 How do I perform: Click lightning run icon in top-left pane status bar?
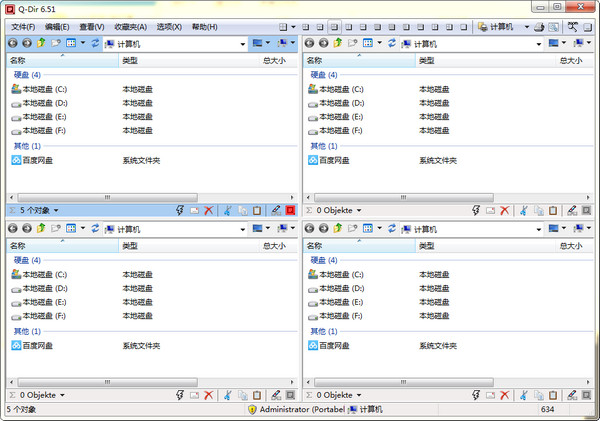click(180, 210)
